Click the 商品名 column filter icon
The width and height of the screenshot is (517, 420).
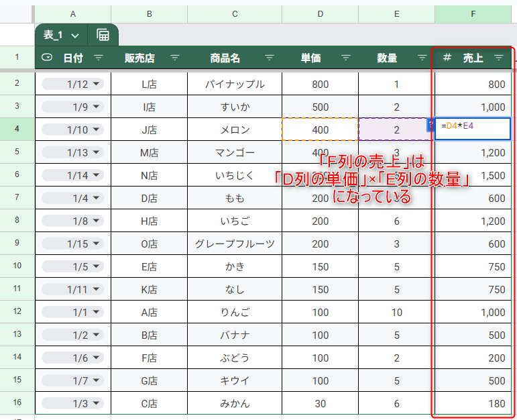click(270, 58)
